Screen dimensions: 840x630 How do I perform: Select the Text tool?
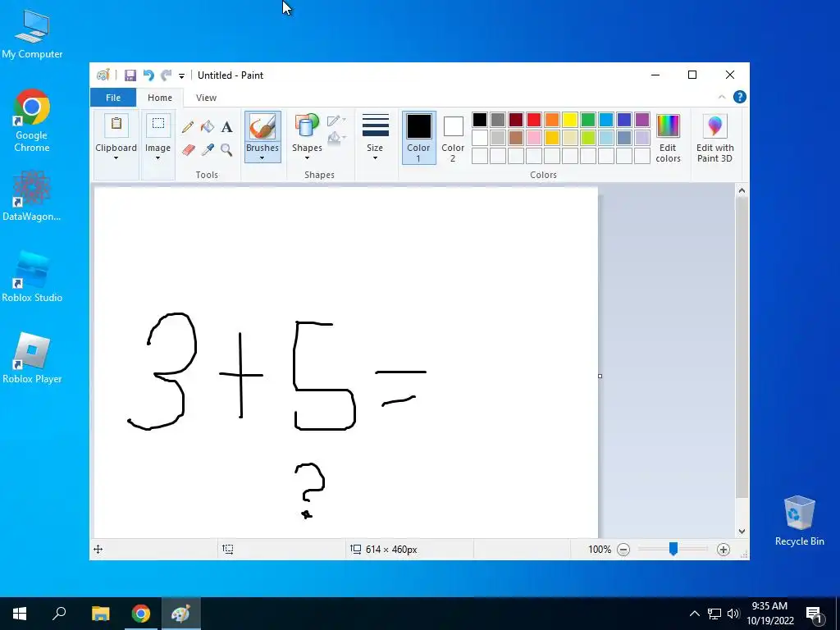pyautogui.click(x=226, y=127)
